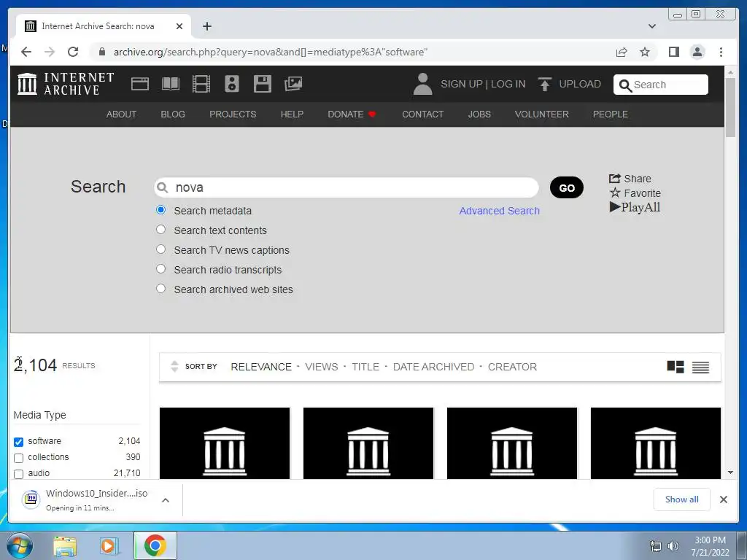This screenshot has width=747, height=560.
Task: Open the PEOPLE menu item
Action: 611,114
